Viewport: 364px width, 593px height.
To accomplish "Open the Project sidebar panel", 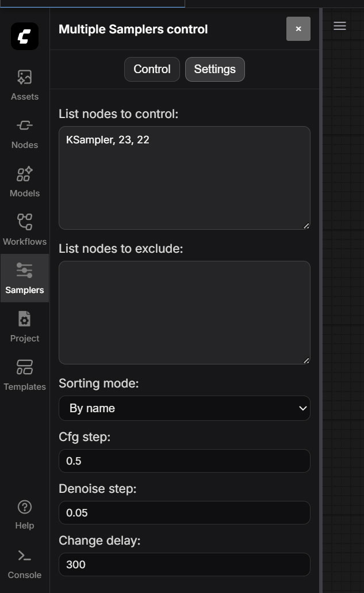I will (x=25, y=326).
